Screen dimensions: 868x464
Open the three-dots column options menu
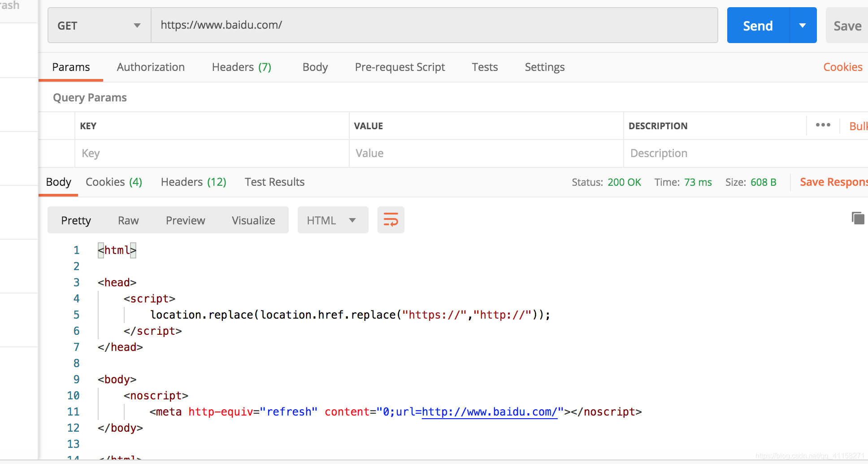coord(823,125)
